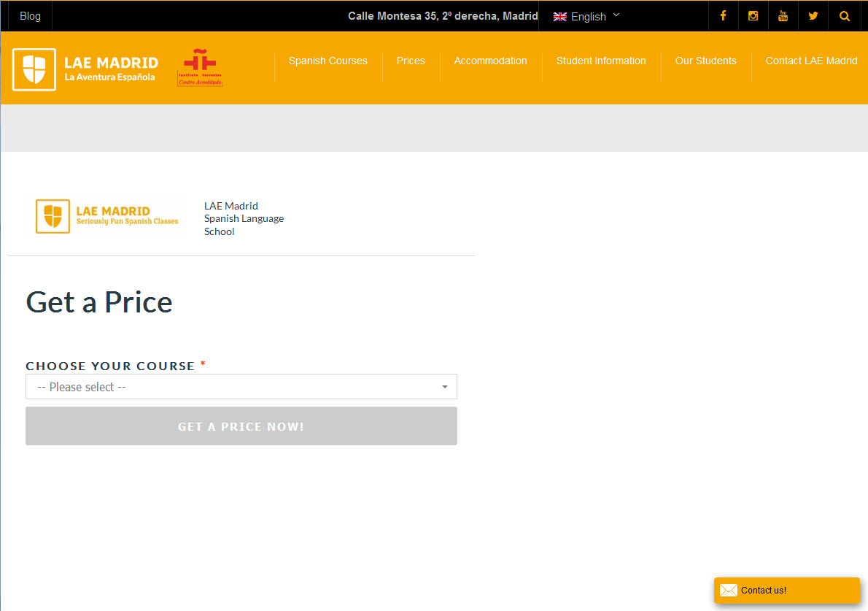Viewport: 868px width, 611px height.
Task: Click the search magnifier icon
Action: (844, 16)
